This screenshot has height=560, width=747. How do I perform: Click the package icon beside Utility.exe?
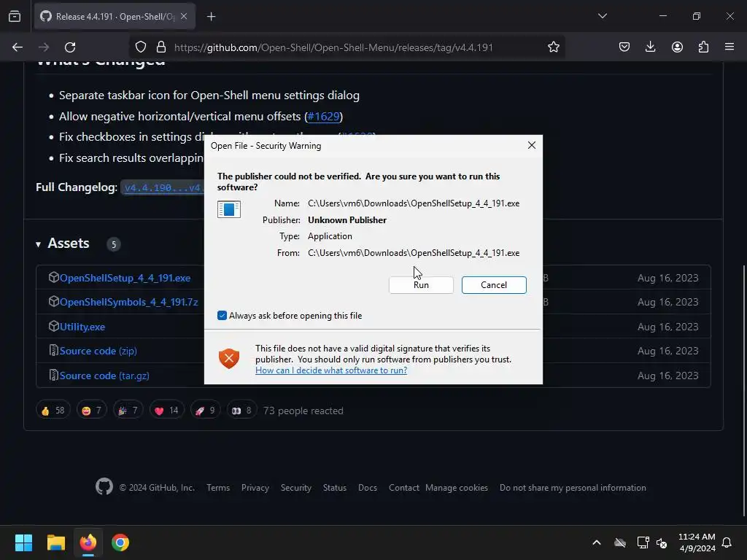tap(53, 326)
